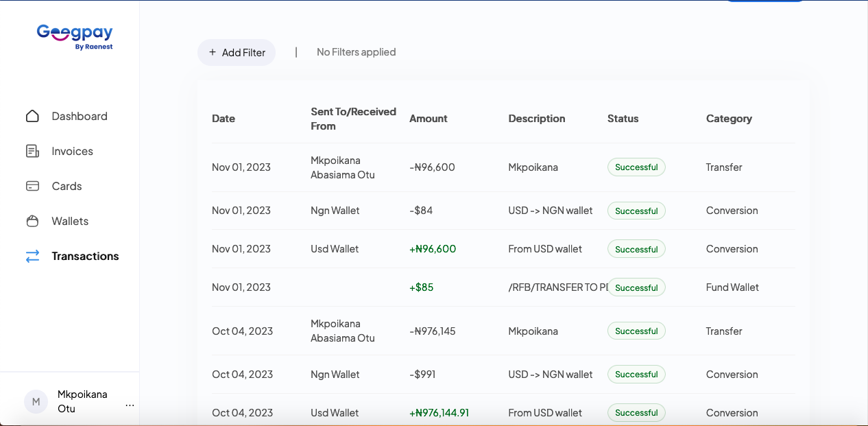Click the Mkpoikana Otu profile name

pos(82,401)
